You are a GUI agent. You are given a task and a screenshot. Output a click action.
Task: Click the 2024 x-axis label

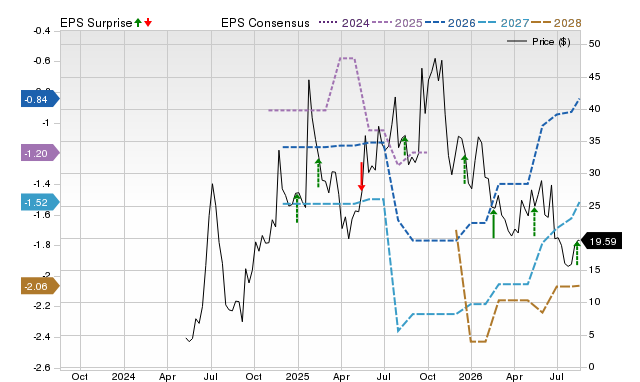pyautogui.click(x=123, y=376)
